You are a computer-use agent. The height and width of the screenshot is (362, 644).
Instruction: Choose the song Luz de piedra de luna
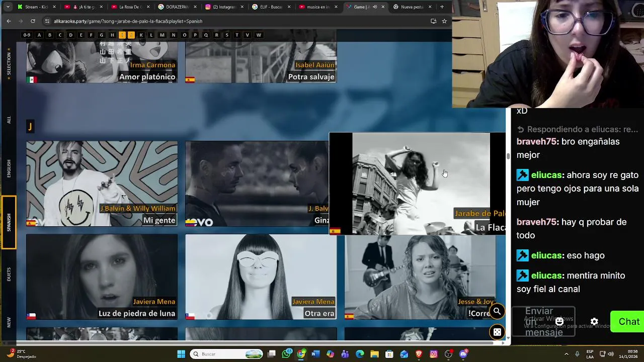point(102,277)
